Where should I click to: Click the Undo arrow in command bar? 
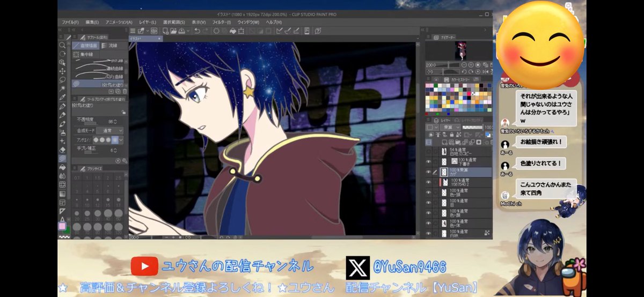(197, 31)
